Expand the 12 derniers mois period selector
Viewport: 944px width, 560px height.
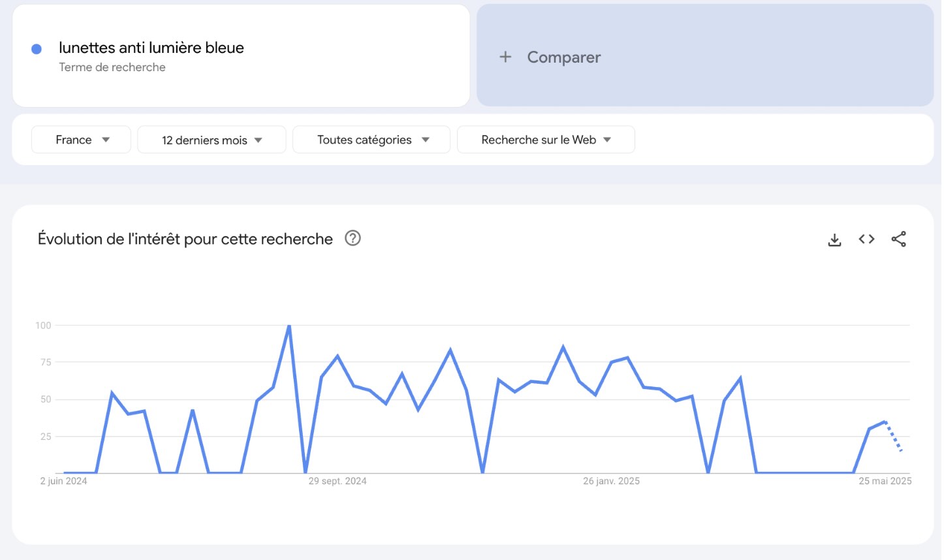point(212,140)
